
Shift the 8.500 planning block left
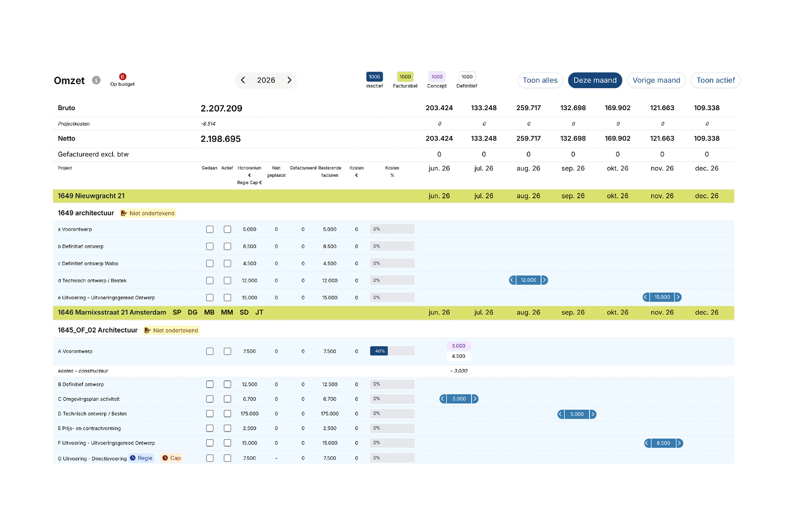[x=647, y=443]
